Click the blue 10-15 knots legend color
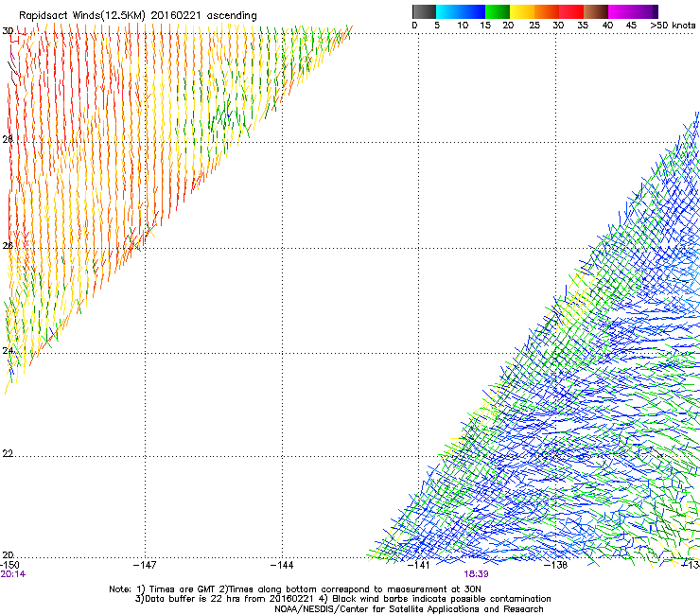This screenshot has height=615, width=700. click(473, 11)
